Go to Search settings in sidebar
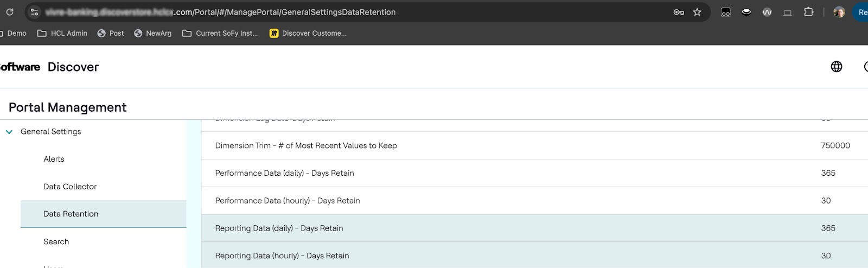Screen dimensions: 868x268 pos(56,241)
